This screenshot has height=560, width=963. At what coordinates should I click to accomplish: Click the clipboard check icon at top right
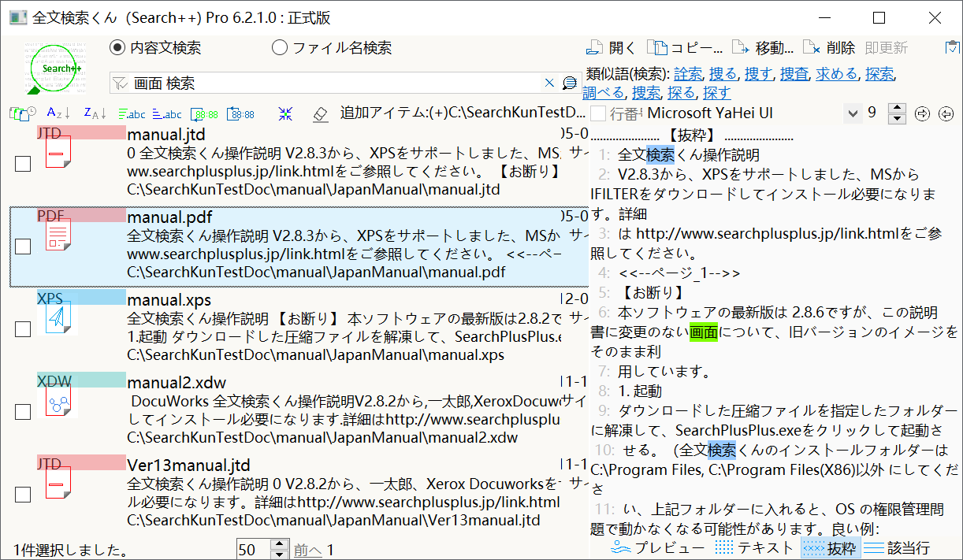tap(951, 47)
